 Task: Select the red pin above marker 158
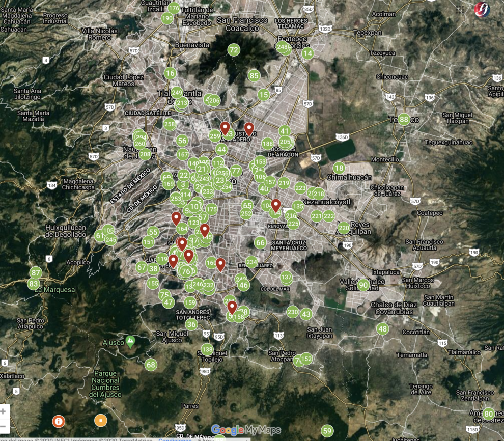pyautogui.click(x=232, y=307)
